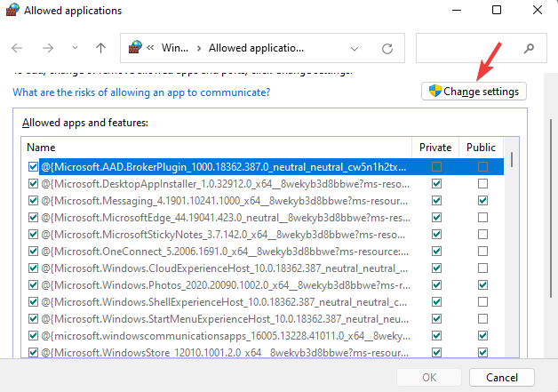Toggle the WindowsStore app checkbox
Image resolution: width=558 pixels, height=392 pixels.
33,353
